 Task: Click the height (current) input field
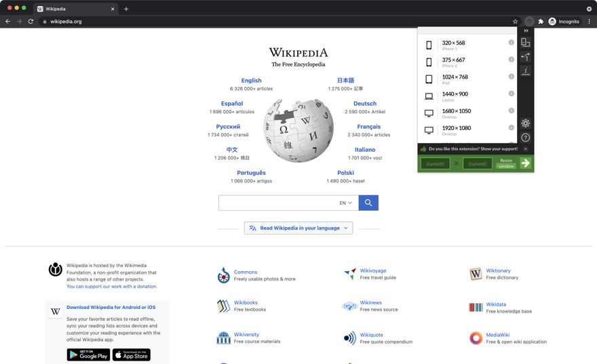478,163
